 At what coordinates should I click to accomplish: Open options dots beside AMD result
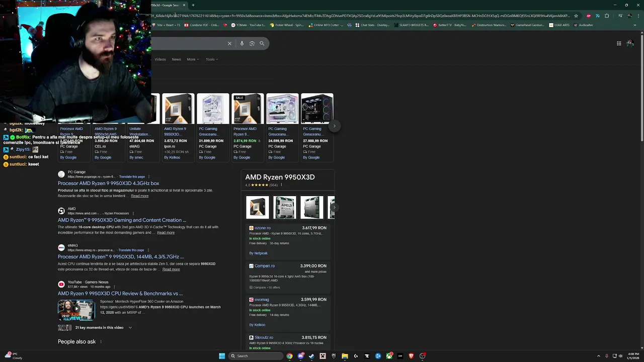click(133, 213)
